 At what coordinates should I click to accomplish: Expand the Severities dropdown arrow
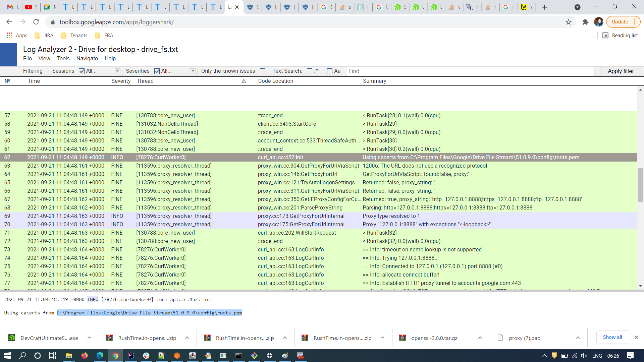pos(193,71)
